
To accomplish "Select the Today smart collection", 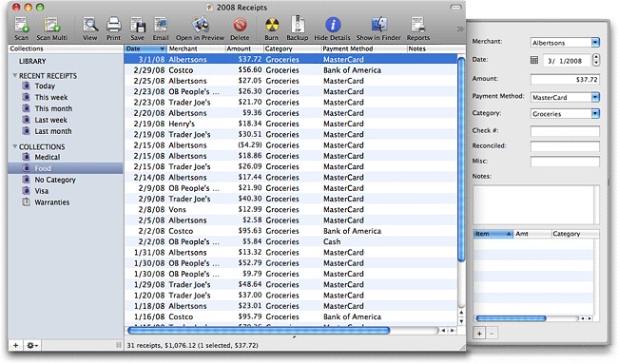I will (45, 86).
